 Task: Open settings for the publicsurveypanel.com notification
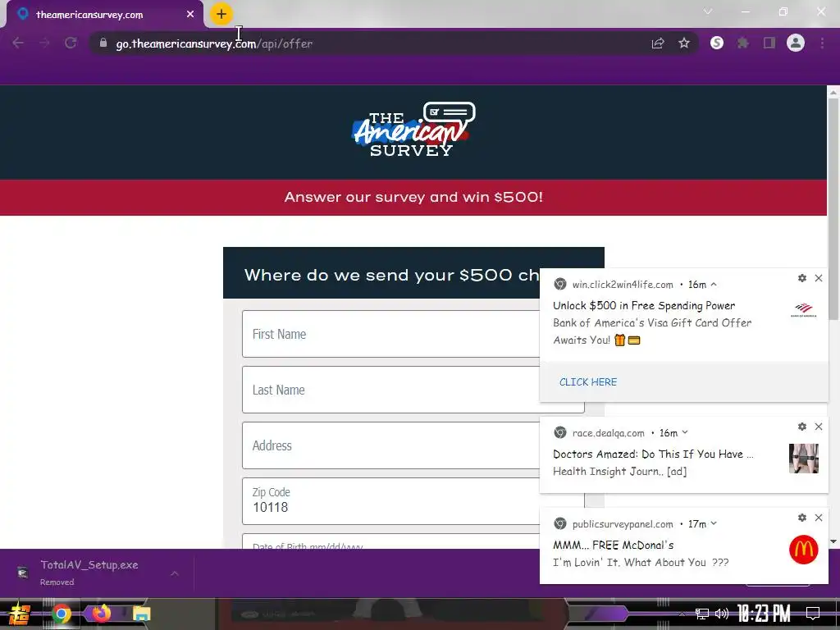point(802,518)
